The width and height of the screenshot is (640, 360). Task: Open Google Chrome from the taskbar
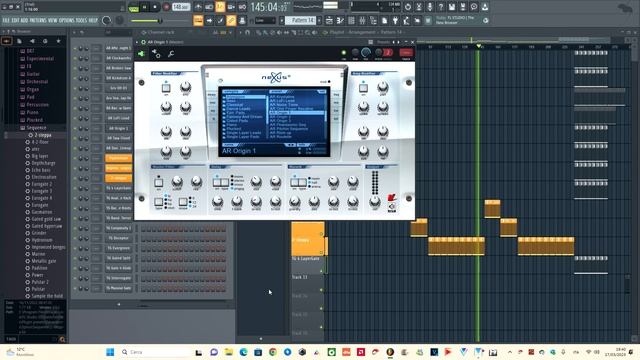pyautogui.click(x=273, y=352)
